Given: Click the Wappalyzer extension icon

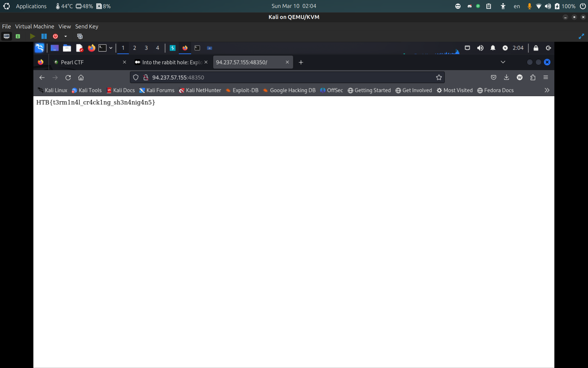Looking at the screenshot, I should click(519, 77).
